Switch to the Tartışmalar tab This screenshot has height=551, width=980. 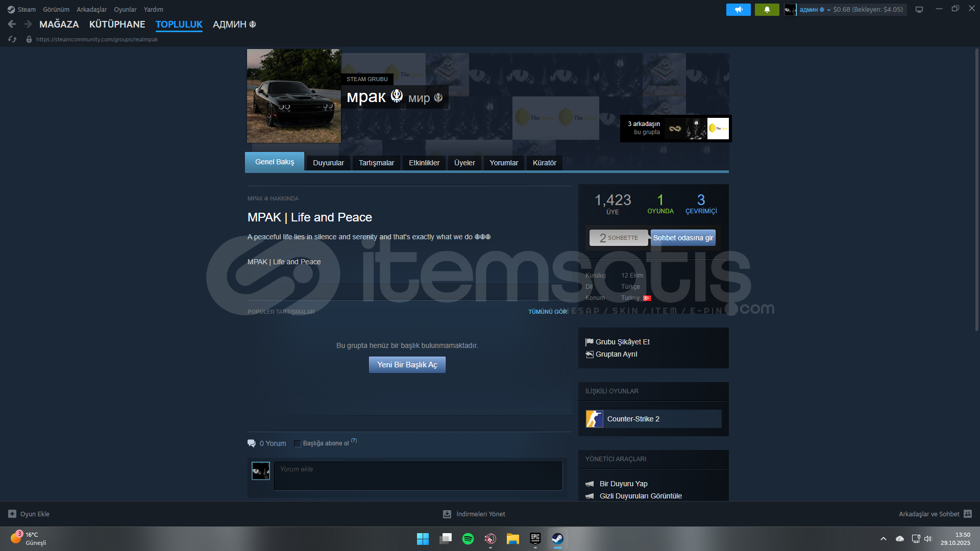click(x=376, y=163)
